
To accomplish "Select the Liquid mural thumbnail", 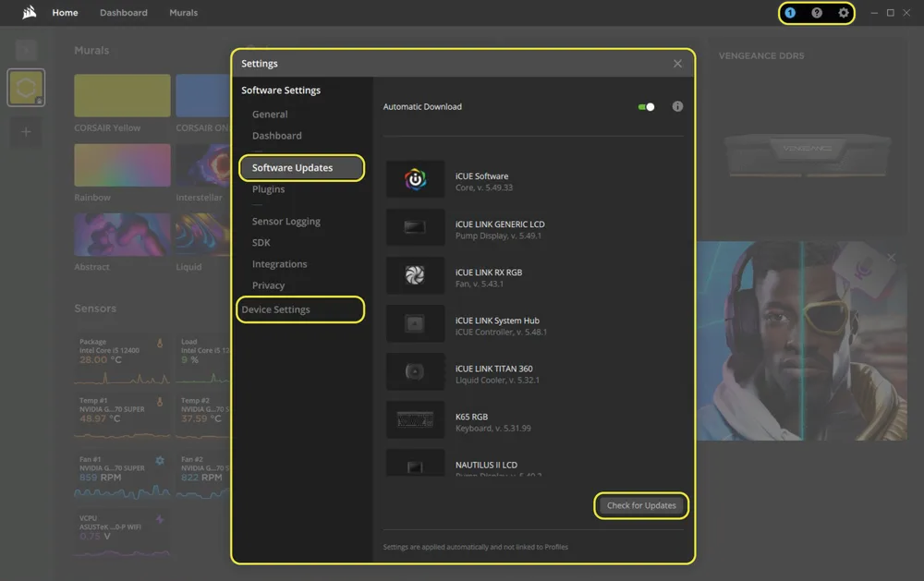I will 203,235.
